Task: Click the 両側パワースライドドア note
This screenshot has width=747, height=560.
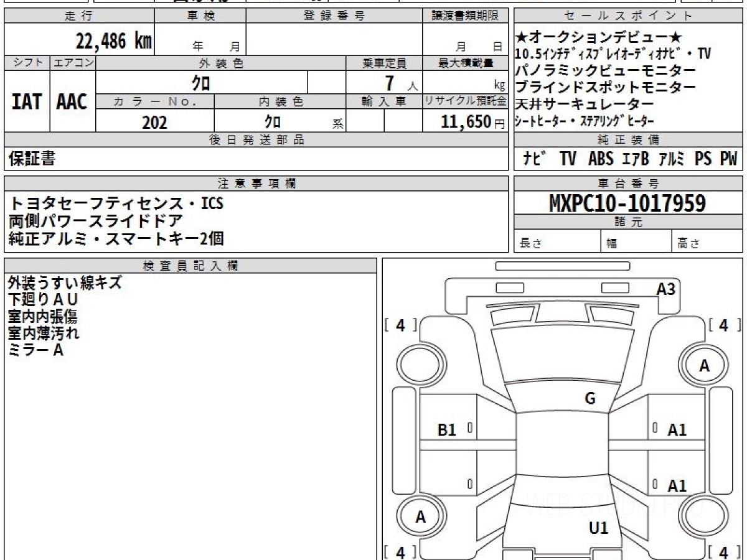Action: 96,220
